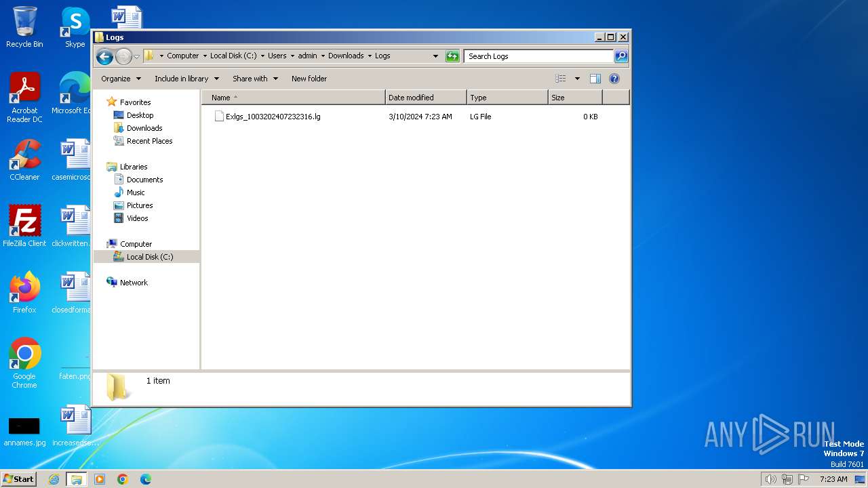Select the CCleaner desktop shortcut
Image resolution: width=868 pixels, height=488 pixels.
[x=24, y=160]
